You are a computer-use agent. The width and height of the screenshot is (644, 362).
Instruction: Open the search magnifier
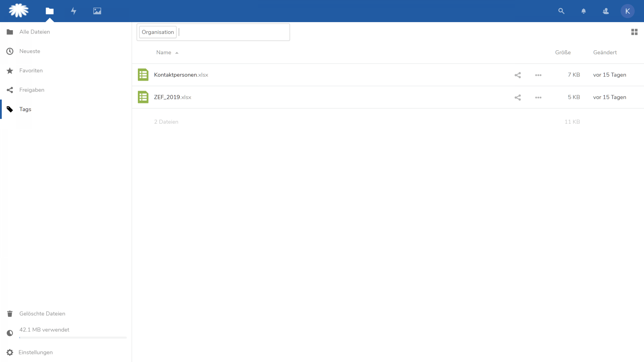coord(561,11)
